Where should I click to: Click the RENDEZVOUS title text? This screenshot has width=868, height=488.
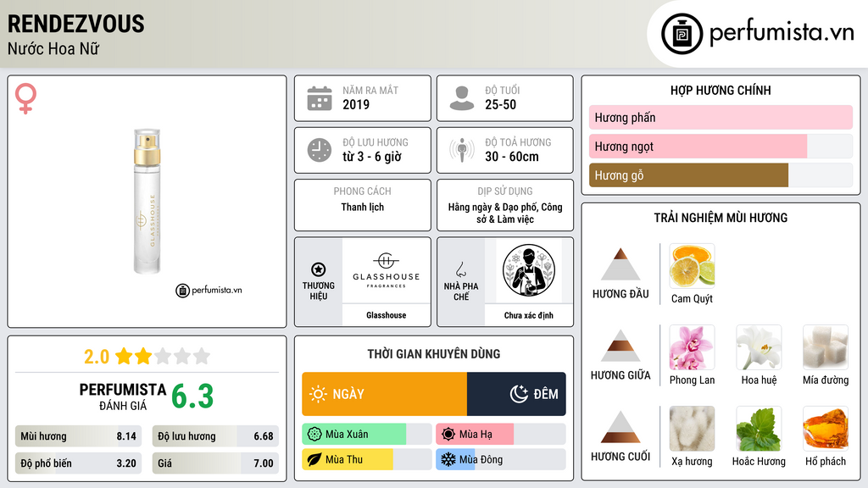tap(75, 25)
